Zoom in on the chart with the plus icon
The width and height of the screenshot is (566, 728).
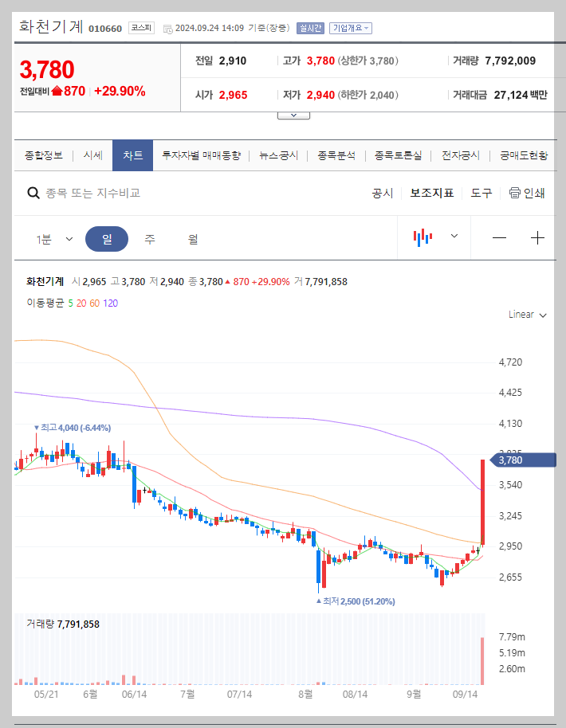tap(539, 238)
